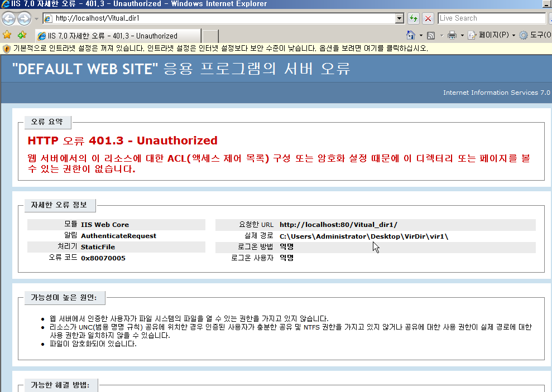The width and height of the screenshot is (552, 392).
Task: Click the RSS Feeds icon
Action: pyautogui.click(x=431, y=36)
